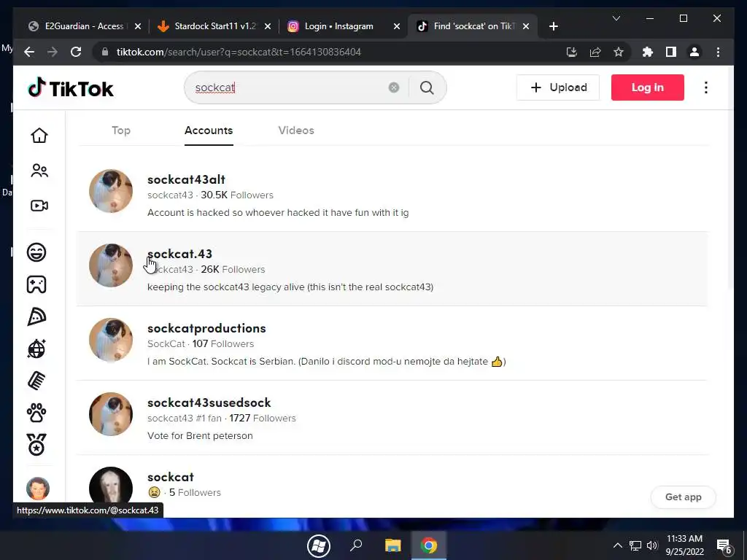
Task: Select the beauty comb icon
Action: click(x=36, y=381)
